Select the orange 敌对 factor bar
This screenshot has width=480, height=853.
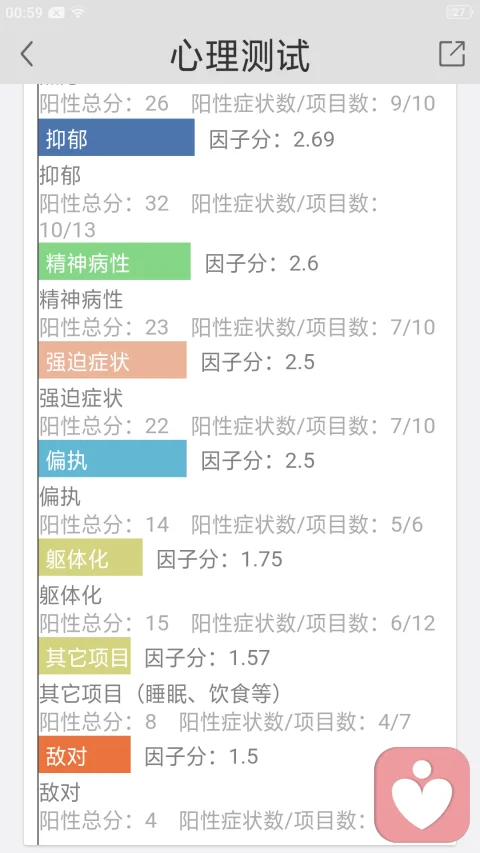[84, 755]
